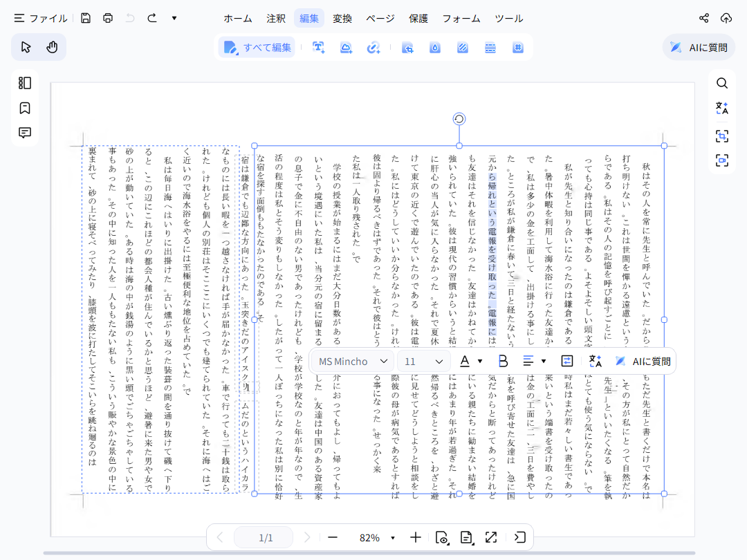Click the Bates number hash icon
This screenshot has width=747, height=560.
[x=518, y=48]
